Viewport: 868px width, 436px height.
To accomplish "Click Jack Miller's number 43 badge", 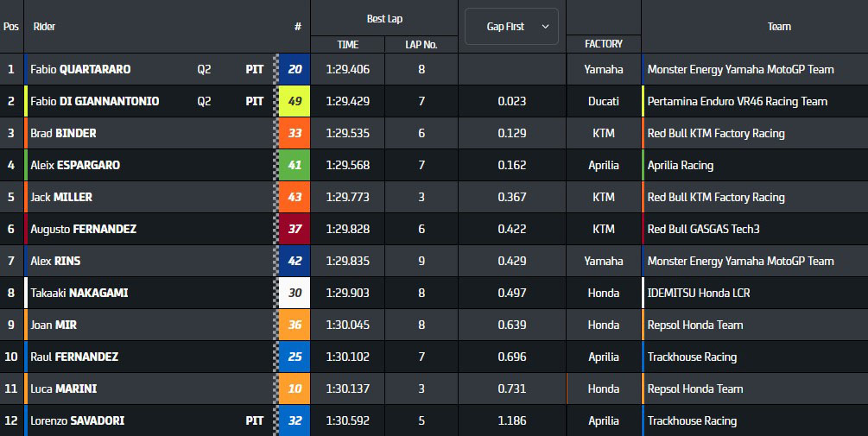I will click(295, 197).
